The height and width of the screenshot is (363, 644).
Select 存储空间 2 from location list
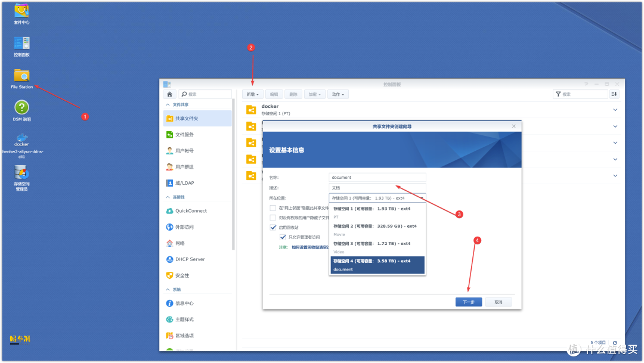tap(375, 226)
